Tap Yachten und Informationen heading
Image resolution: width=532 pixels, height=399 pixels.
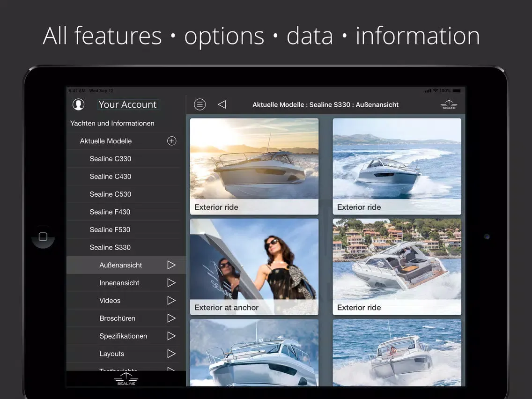click(x=112, y=123)
